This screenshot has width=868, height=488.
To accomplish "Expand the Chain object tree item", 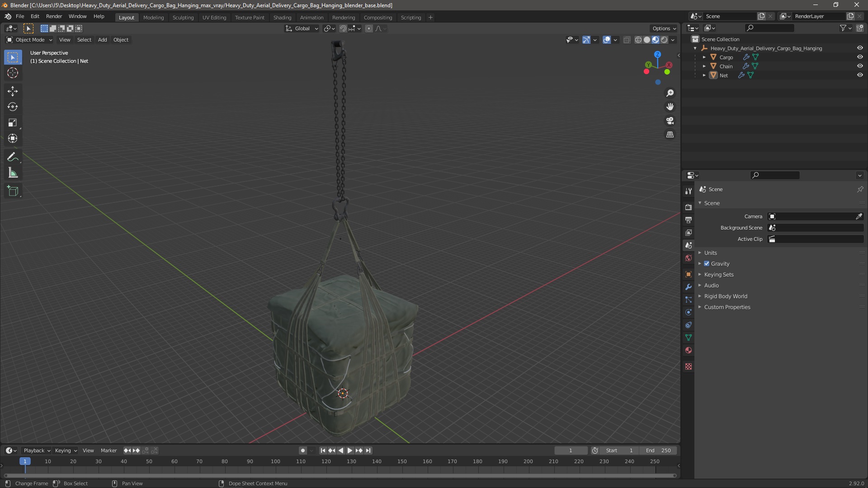I will pyautogui.click(x=704, y=66).
